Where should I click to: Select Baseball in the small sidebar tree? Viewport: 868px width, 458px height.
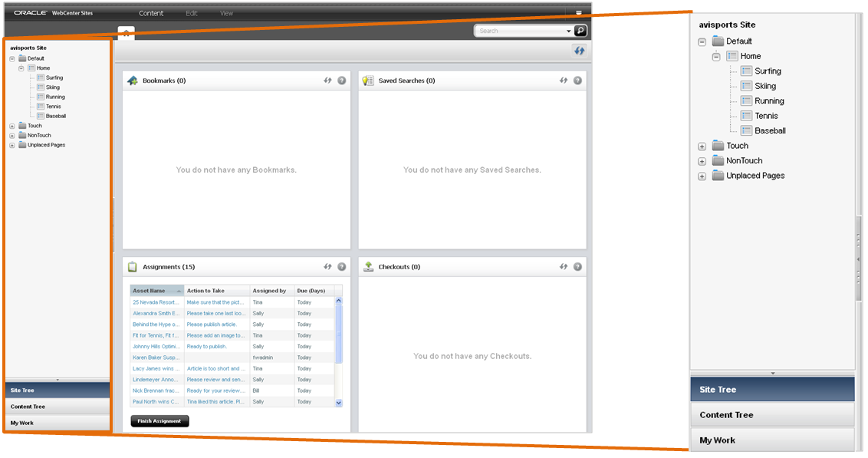56,117
